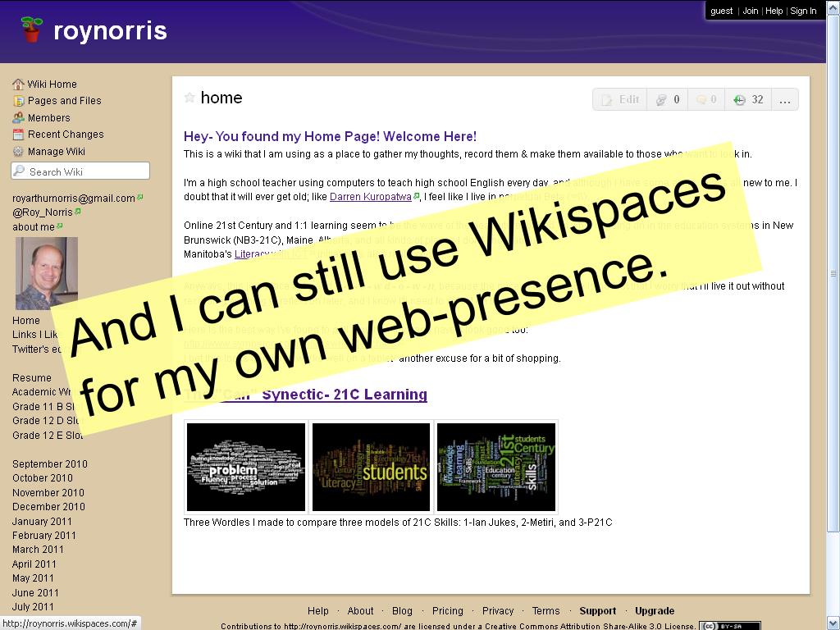Open the 'problem' Wordle thumbnail
840x630 pixels.
[x=246, y=467]
